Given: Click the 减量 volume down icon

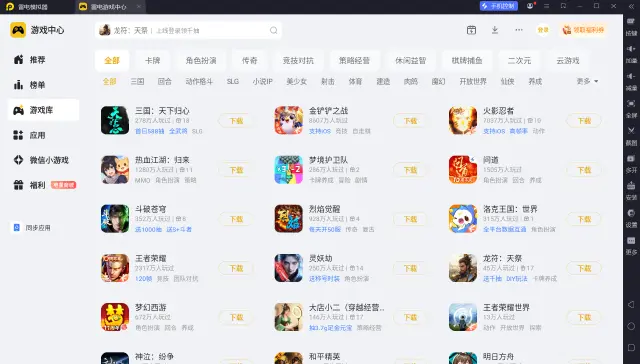Looking at the screenshot, I should [631, 77].
